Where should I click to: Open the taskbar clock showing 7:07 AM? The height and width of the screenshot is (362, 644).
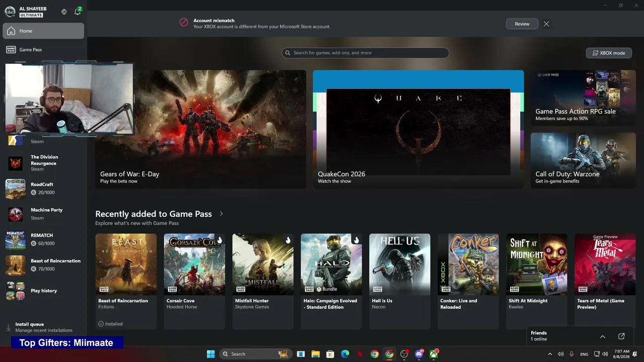coord(622,354)
